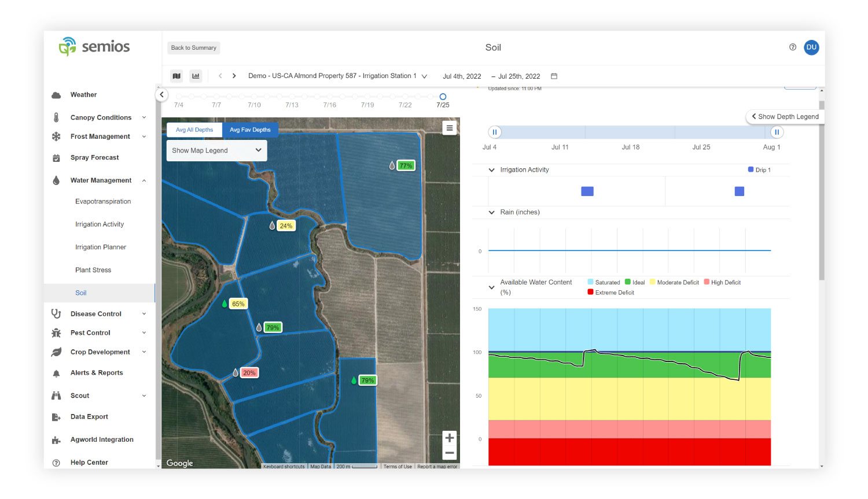Click the Canopy Conditions thermometer icon
Image resolution: width=868 pixels, height=499 pixels.
click(x=56, y=117)
